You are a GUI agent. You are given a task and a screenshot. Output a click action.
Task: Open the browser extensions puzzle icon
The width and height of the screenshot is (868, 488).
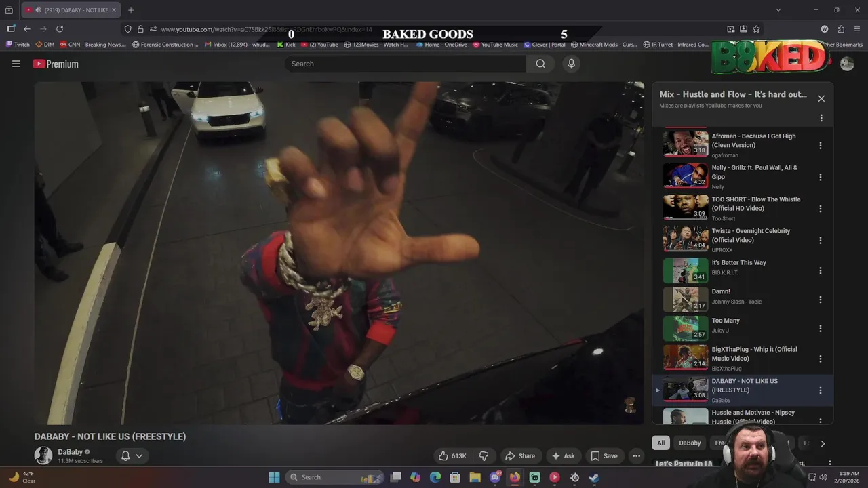pyautogui.click(x=841, y=29)
